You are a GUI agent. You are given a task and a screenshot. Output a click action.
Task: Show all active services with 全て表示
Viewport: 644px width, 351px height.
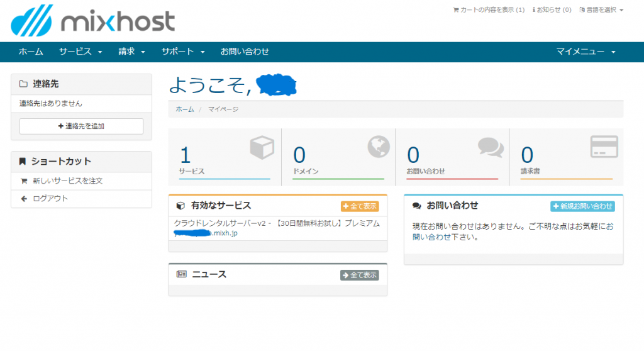point(359,206)
